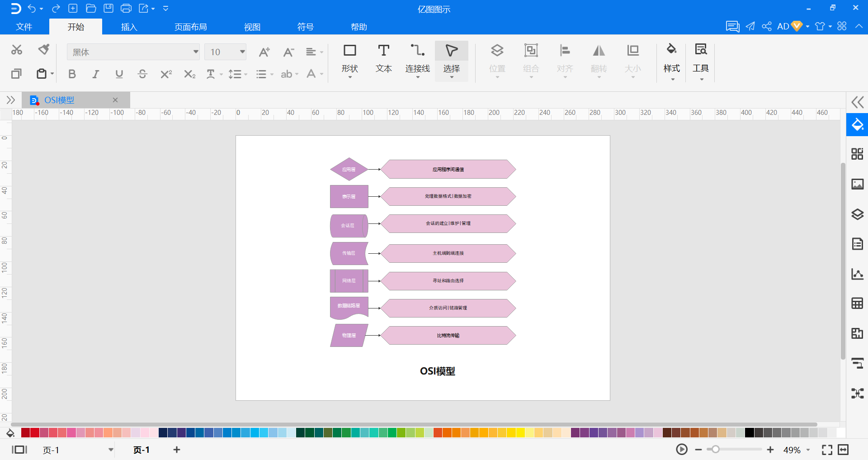
Task: Select the Shape tool
Action: click(349, 61)
